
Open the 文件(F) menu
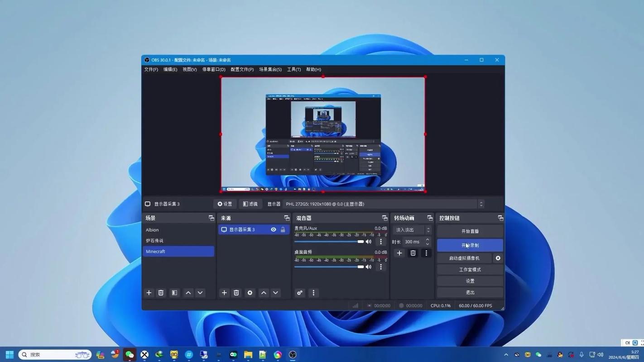(151, 70)
